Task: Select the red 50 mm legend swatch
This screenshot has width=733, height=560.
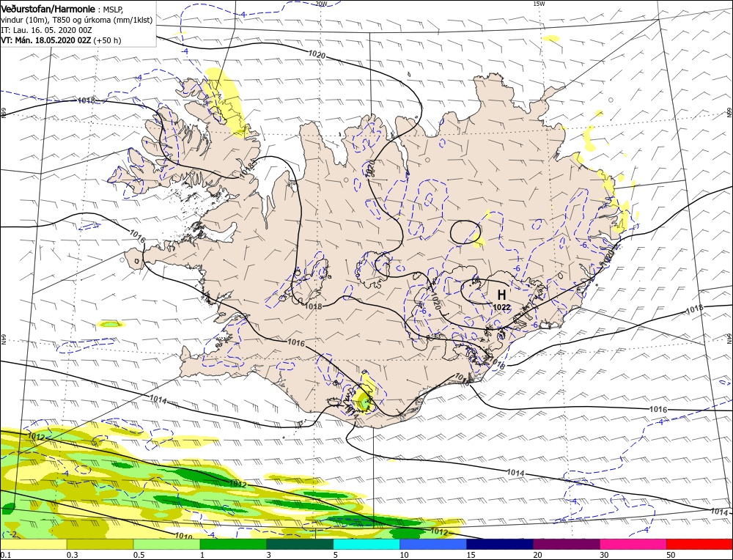Action: (x=699, y=544)
